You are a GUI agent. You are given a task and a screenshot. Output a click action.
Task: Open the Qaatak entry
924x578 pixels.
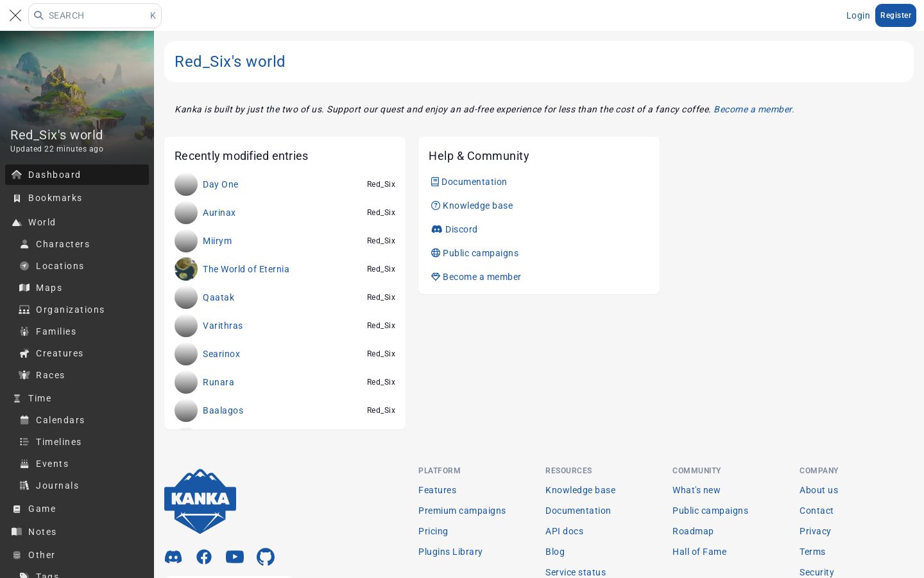(x=218, y=297)
